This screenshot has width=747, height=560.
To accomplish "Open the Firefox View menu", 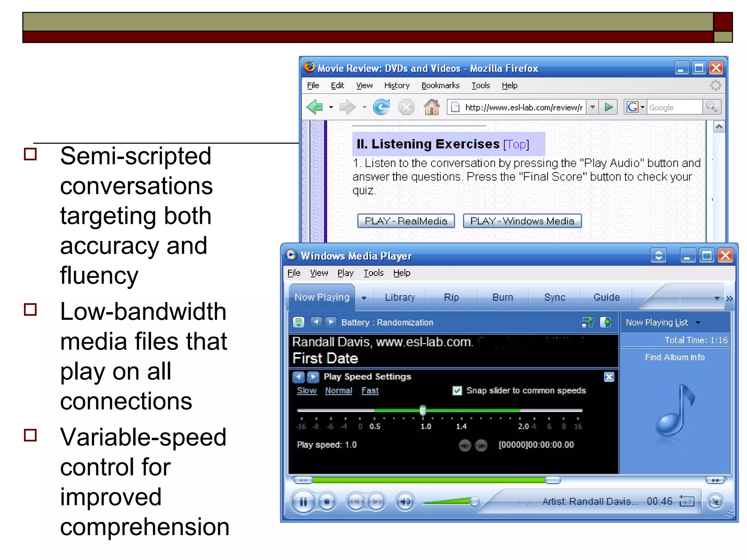I will click(364, 85).
